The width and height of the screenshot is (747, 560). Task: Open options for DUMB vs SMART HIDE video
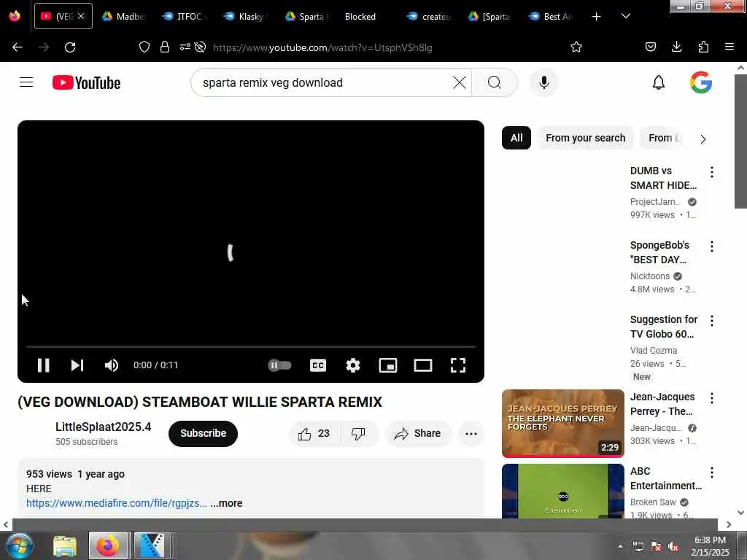pos(712,172)
